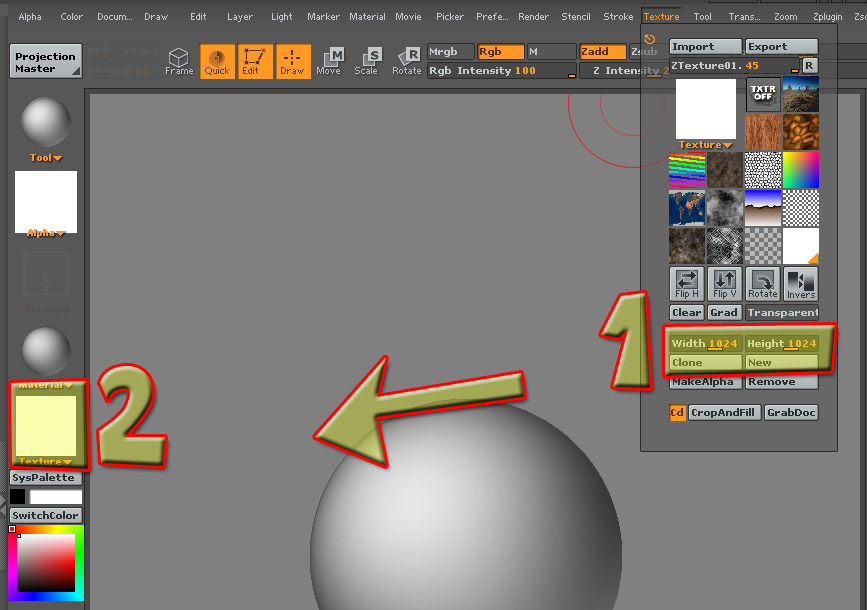Adjust the Width 1024 slider
The image size is (867, 610).
coord(705,344)
